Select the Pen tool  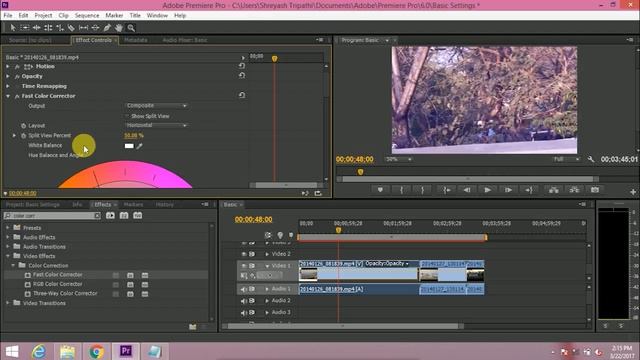tap(107, 28)
